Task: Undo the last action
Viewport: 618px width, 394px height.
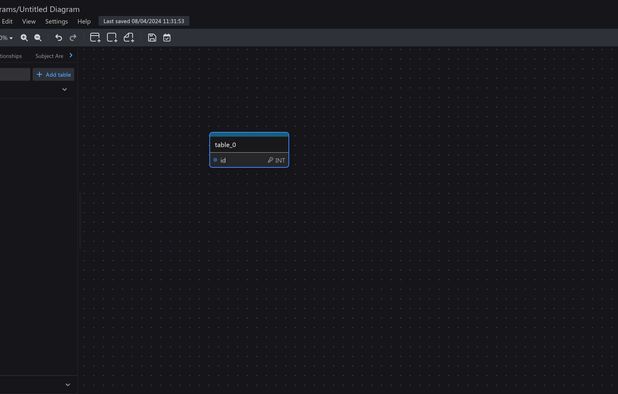Action: pos(59,38)
